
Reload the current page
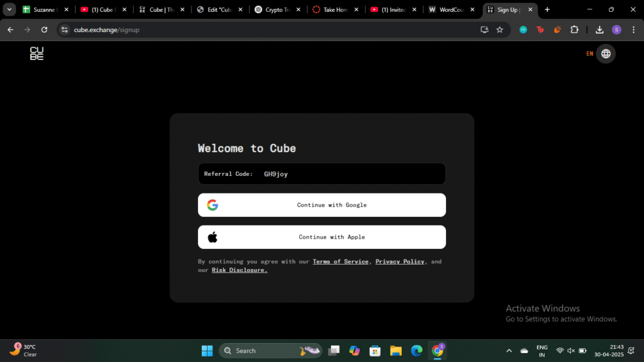[x=45, y=30]
